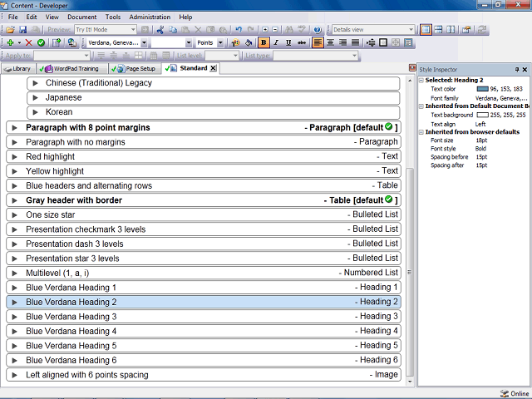Close the Standard tab with X
Image resolution: width=532 pixels, height=399 pixels.
coord(213,68)
